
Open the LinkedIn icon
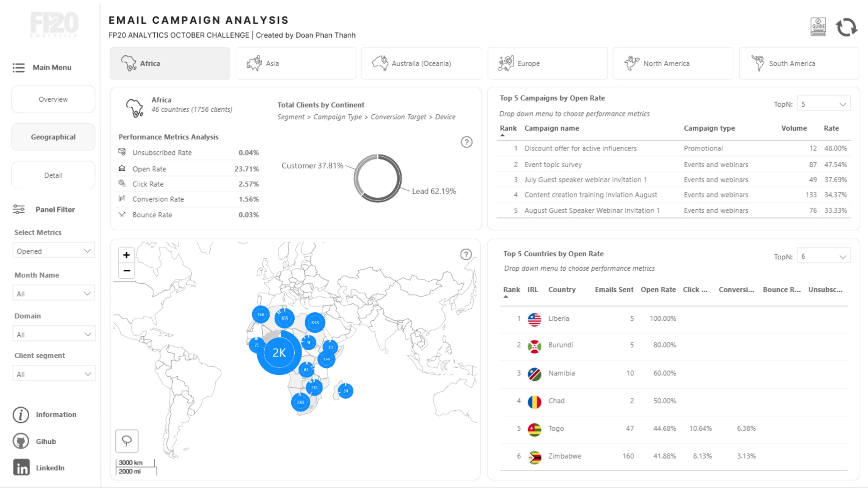(21, 468)
